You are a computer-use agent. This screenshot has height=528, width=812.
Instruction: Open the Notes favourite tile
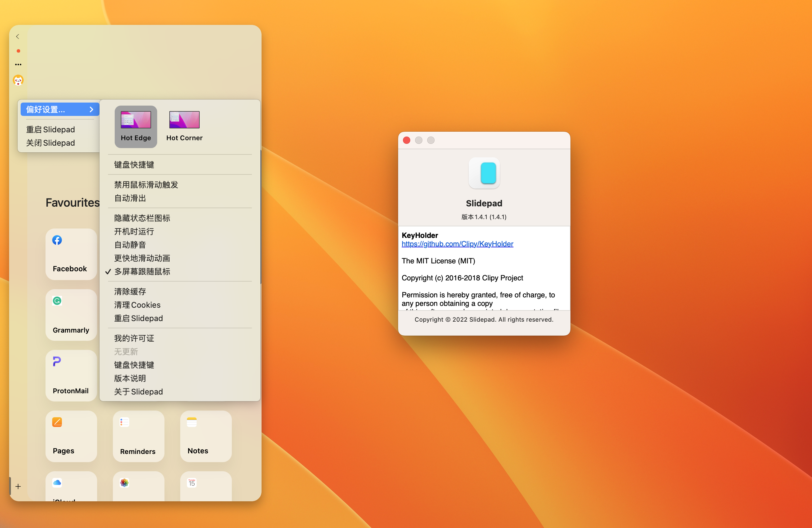tap(206, 436)
